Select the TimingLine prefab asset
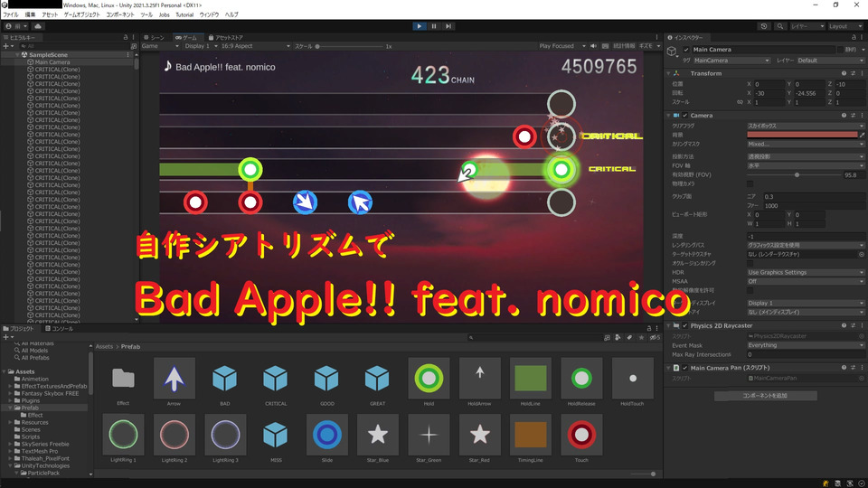This screenshot has height=488, width=868. point(531,438)
